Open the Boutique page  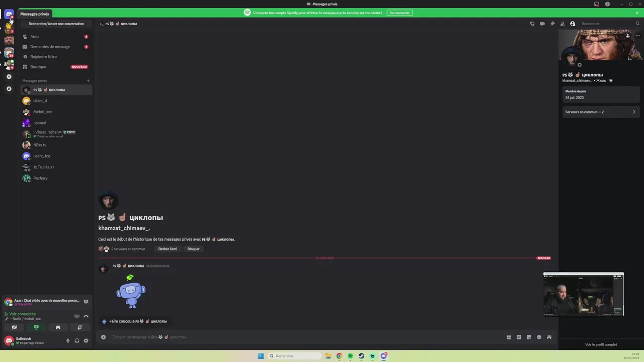pyautogui.click(x=56, y=67)
